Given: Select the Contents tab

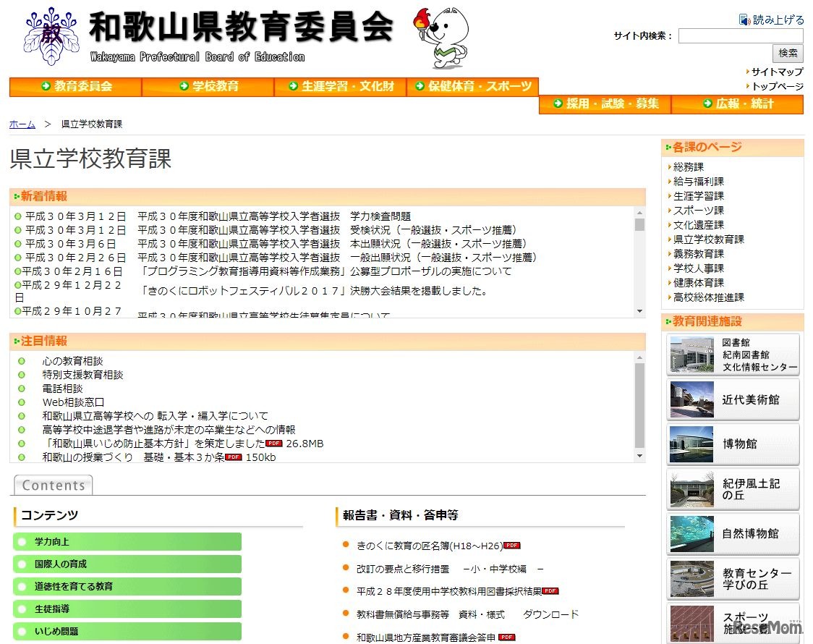Looking at the screenshot, I should [x=54, y=486].
